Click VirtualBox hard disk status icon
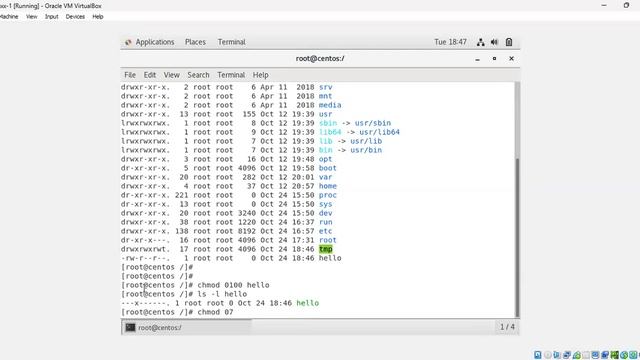640x360 pixels. pos(538,355)
